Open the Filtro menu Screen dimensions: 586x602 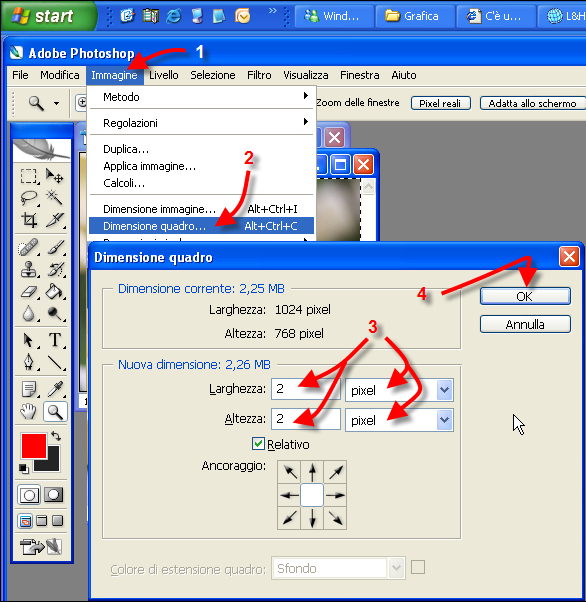(259, 75)
